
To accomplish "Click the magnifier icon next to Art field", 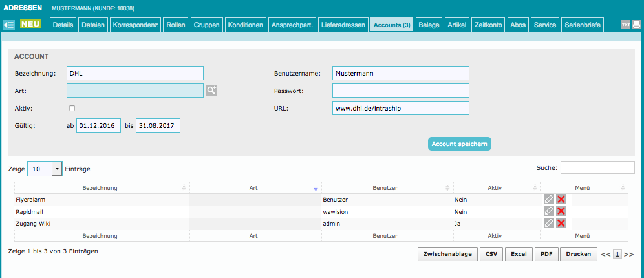I will [211, 91].
